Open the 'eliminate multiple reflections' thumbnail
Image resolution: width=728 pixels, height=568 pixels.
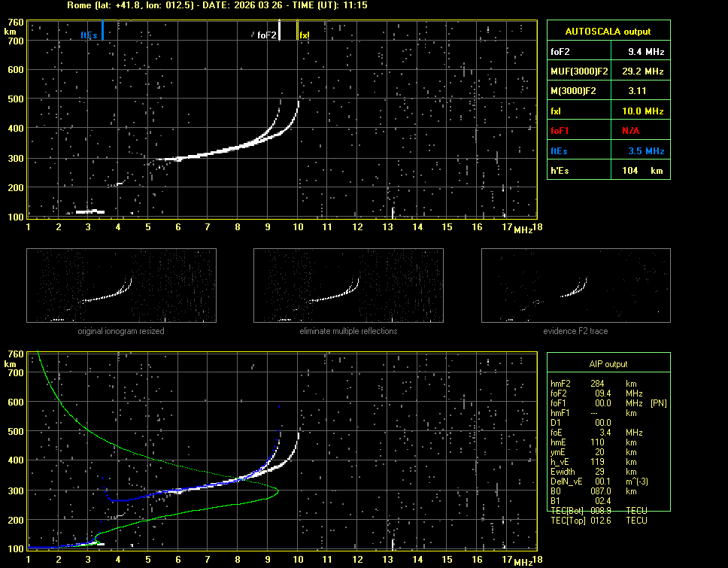[x=348, y=285]
